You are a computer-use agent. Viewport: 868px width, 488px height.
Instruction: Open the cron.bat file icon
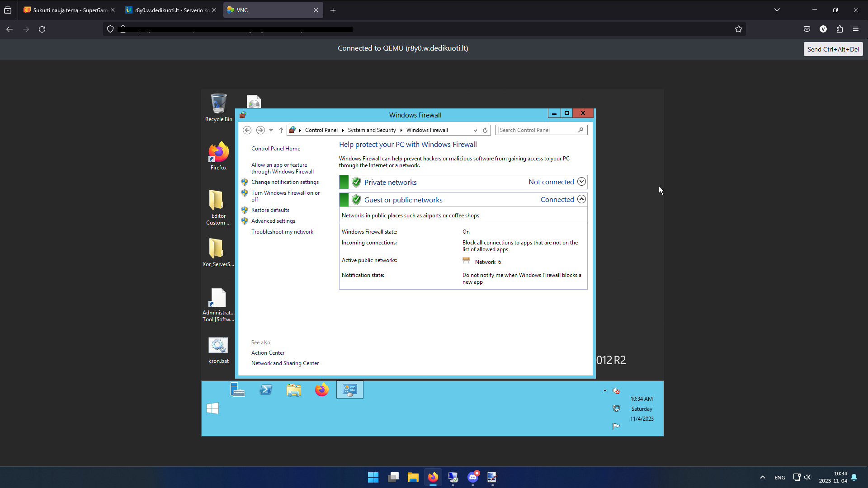[x=218, y=350]
